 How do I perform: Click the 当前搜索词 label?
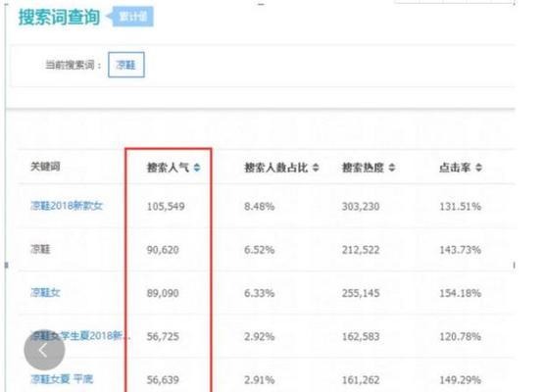[74, 65]
